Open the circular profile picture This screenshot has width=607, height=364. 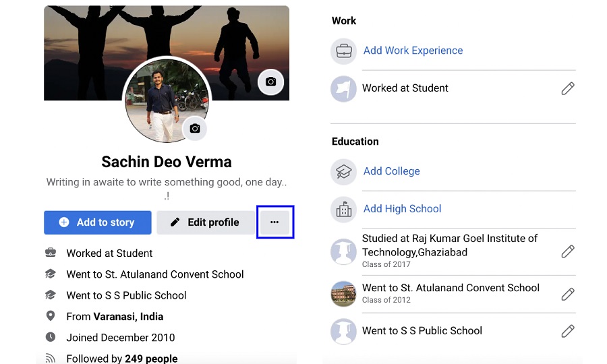point(167,100)
